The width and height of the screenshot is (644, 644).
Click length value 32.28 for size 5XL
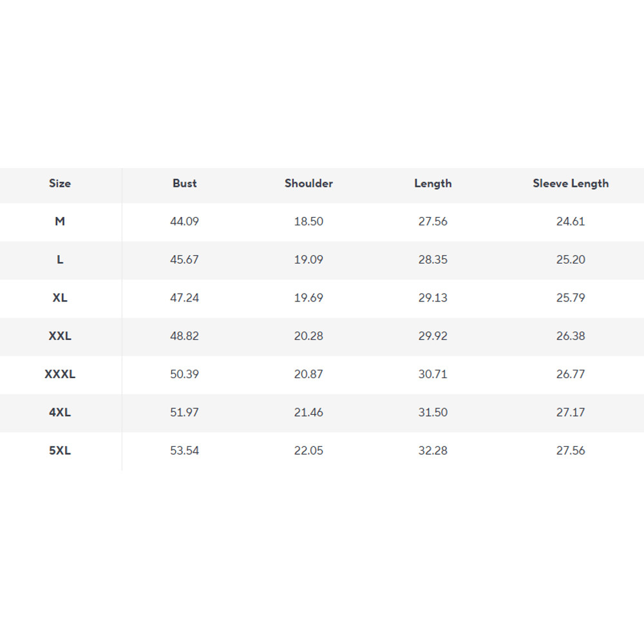(x=433, y=451)
